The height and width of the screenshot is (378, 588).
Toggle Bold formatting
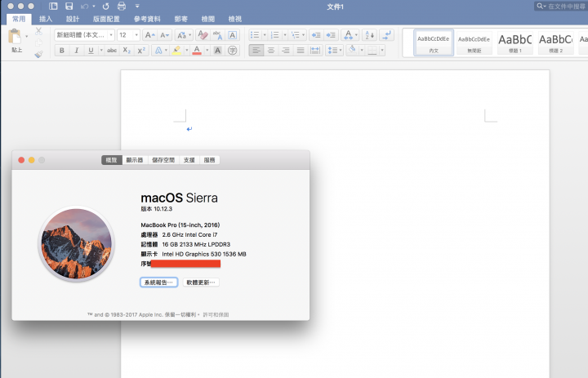click(x=62, y=51)
